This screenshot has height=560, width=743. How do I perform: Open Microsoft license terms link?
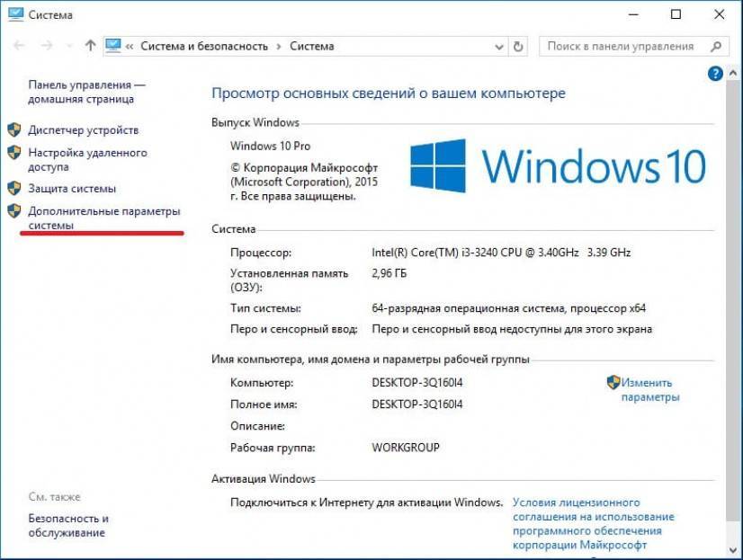coord(594,523)
